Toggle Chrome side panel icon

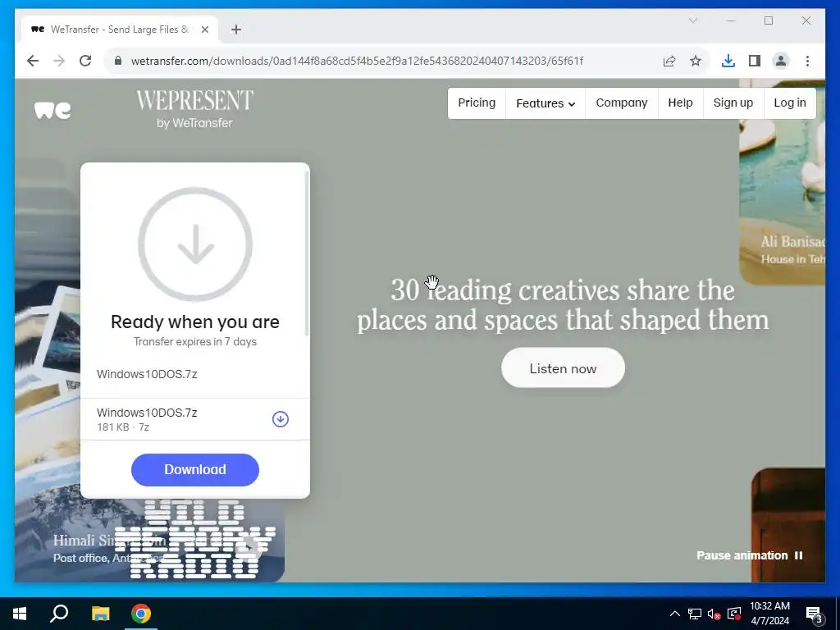[755, 61]
